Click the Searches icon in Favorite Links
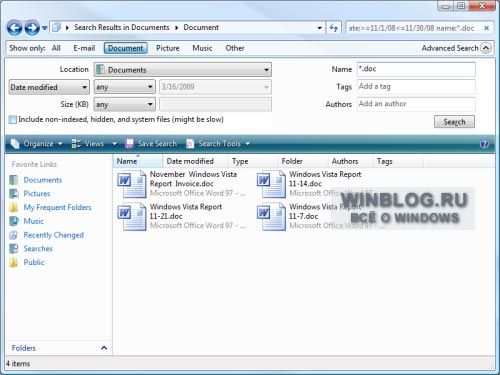Screen dimensions: 500x375 14,249
